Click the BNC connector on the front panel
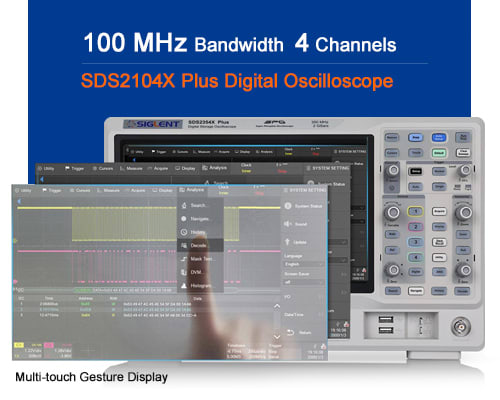This screenshot has height=400, width=500. coord(461,327)
